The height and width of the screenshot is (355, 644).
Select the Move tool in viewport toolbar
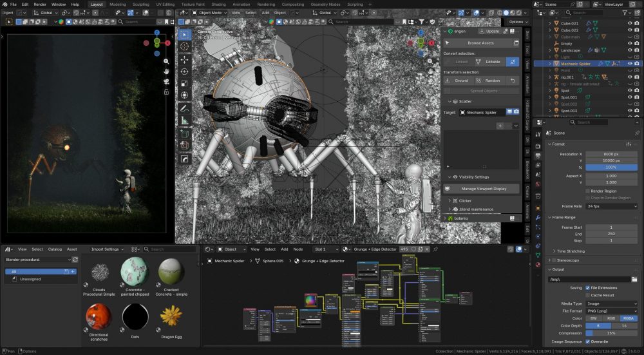pyautogui.click(x=185, y=59)
